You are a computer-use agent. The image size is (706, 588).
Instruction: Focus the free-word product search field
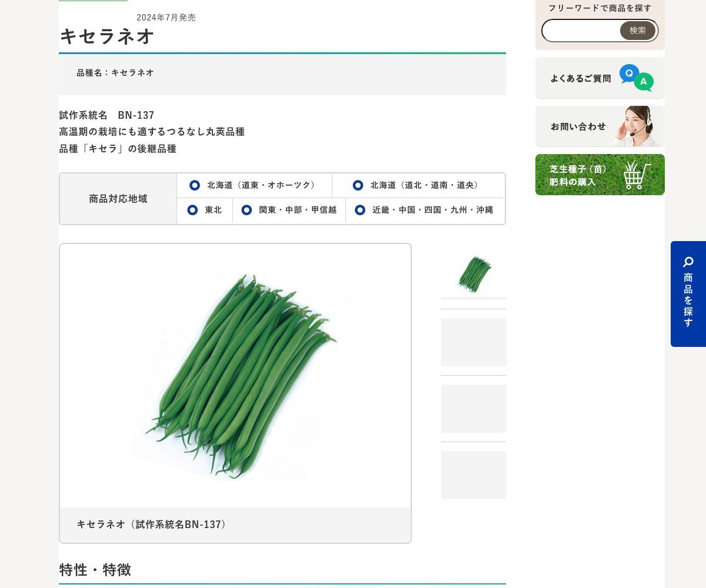581,31
